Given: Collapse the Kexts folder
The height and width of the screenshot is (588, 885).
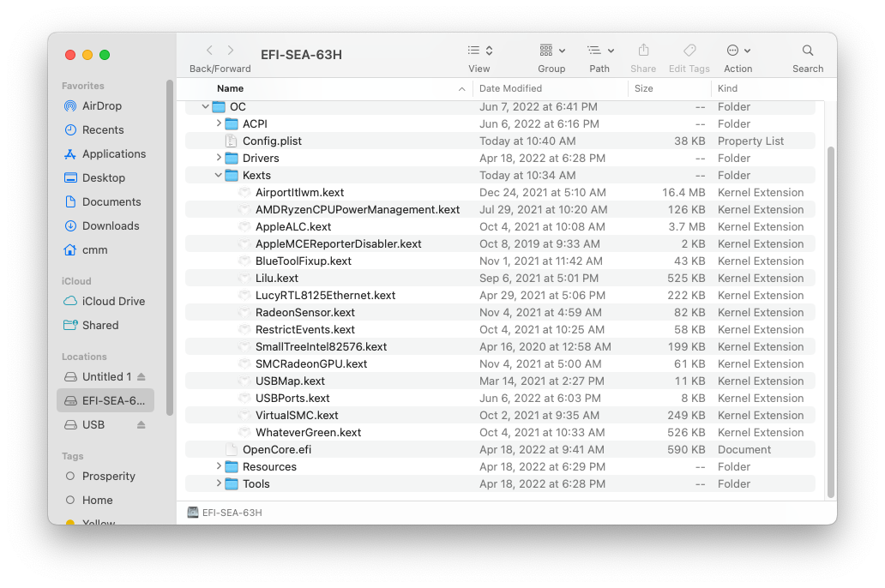Looking at the screenshot, I should (219, 176).
